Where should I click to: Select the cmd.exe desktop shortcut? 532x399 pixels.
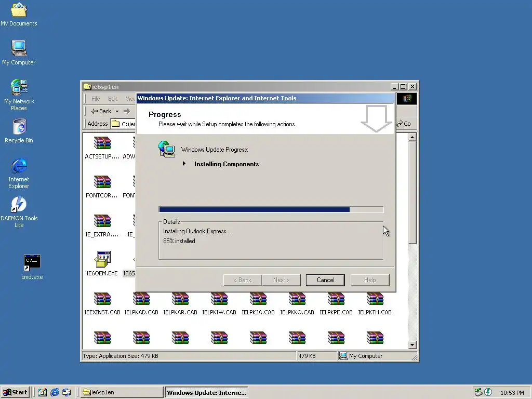[x=32, y=267]
